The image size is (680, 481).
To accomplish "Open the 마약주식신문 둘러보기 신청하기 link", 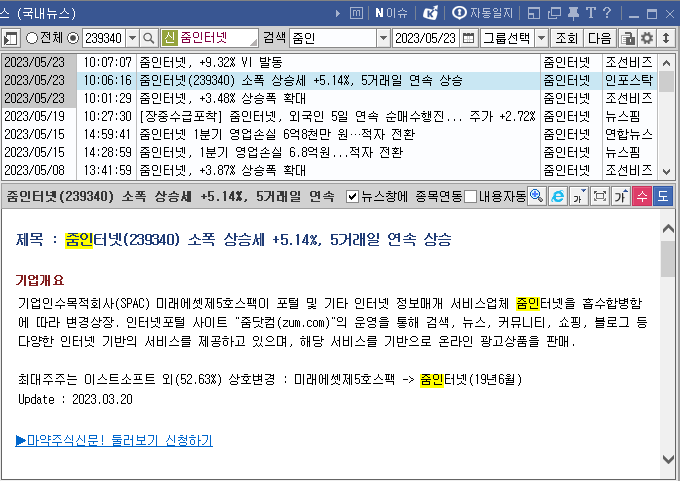I will click(114, 440).
